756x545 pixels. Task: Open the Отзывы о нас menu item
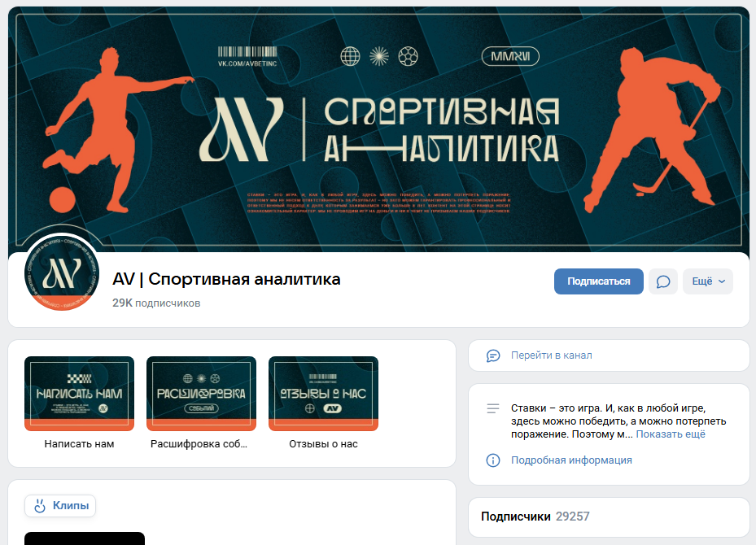tap(323, 443)
